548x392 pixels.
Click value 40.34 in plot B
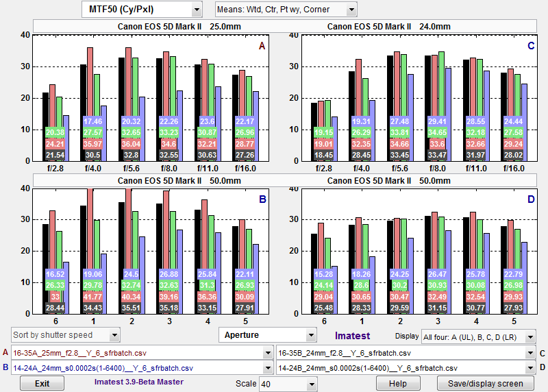tap(131, 297)
